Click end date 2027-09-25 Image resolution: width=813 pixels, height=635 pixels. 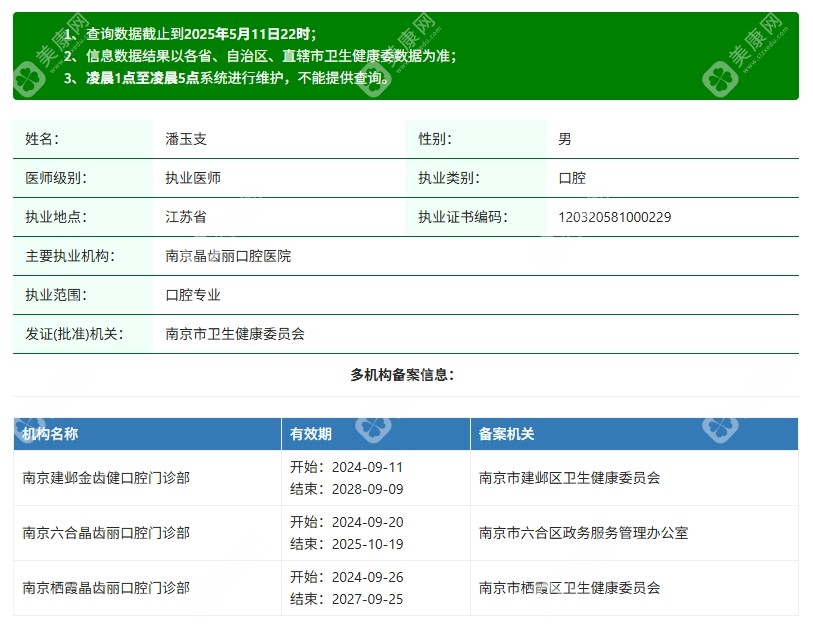(x=367, y=599)
